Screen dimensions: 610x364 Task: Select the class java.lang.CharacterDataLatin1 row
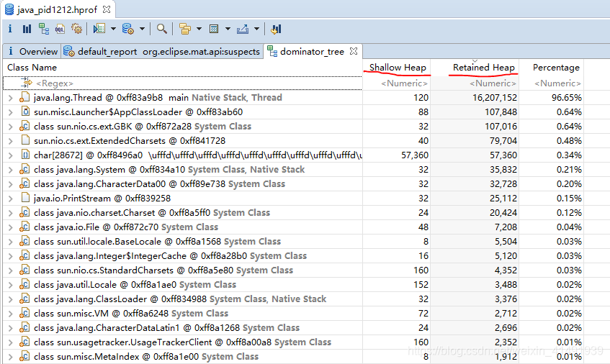coord(294,327)
